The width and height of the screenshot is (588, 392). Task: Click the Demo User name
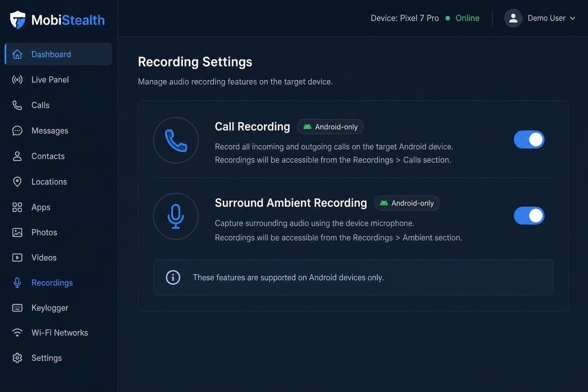tap(546, 18)
